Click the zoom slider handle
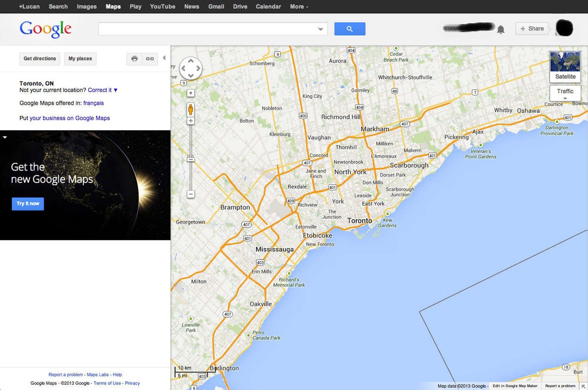 191,159
